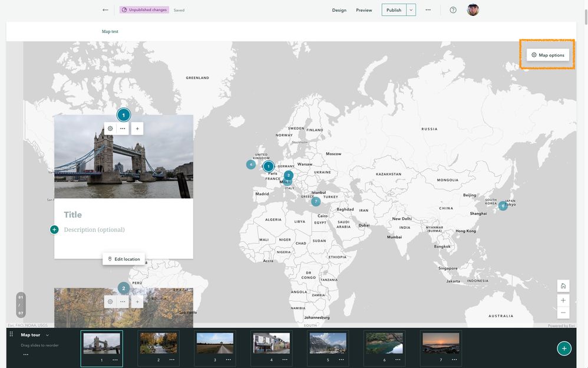Expand the Map tour dropdown chevron
Viewport: 588px width, 368px height.
(x=47, y=335)
